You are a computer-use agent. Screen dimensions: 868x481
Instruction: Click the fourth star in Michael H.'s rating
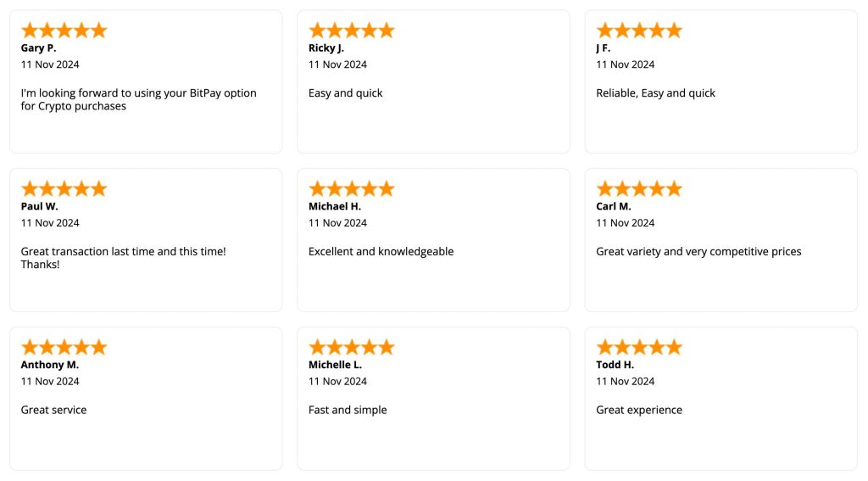coord(369,189)
